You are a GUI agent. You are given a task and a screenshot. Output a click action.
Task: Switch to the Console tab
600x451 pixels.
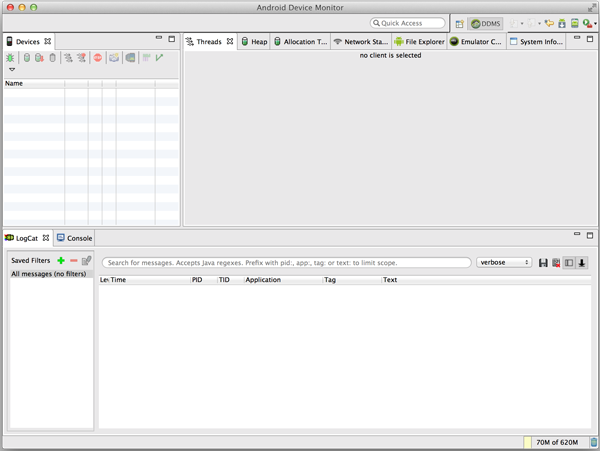(x=75, y=238)
